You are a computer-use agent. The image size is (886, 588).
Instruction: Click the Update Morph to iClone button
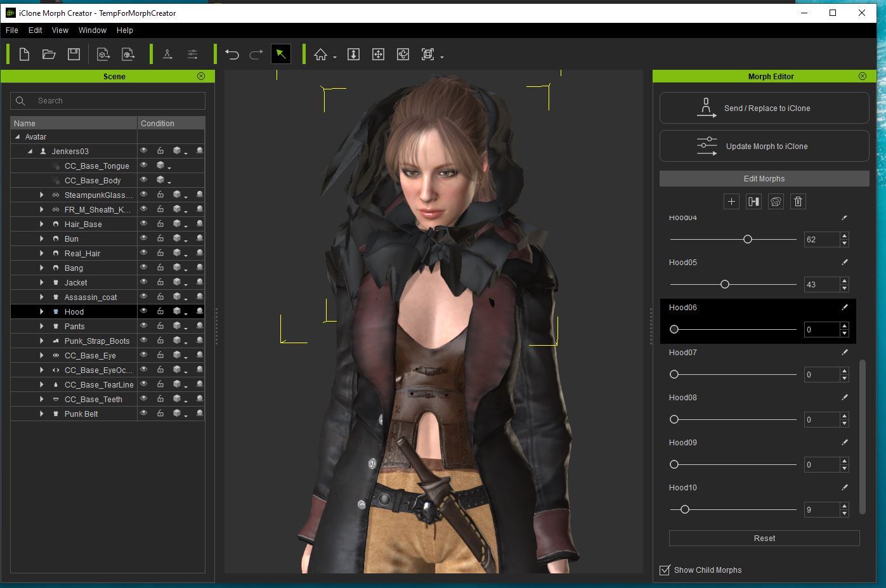pos(764,146)
